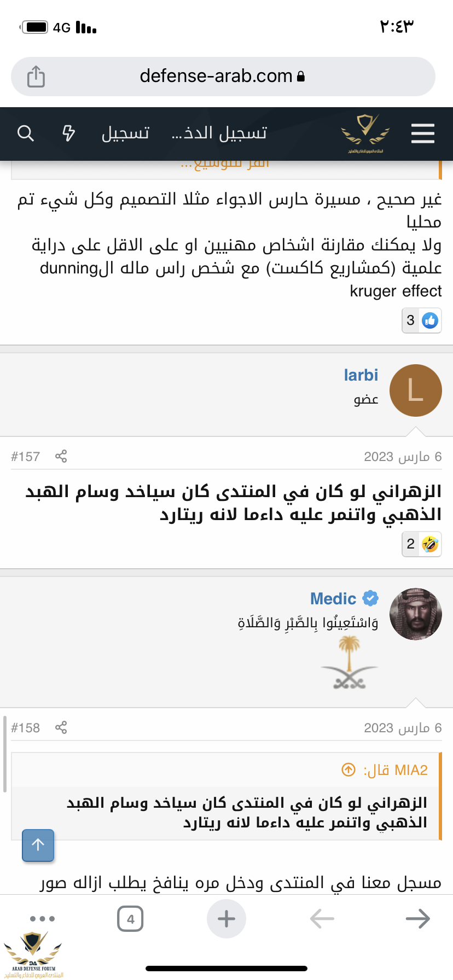Click share icon on post #158
The image size is (453, 980).
(x=61, y=727)
